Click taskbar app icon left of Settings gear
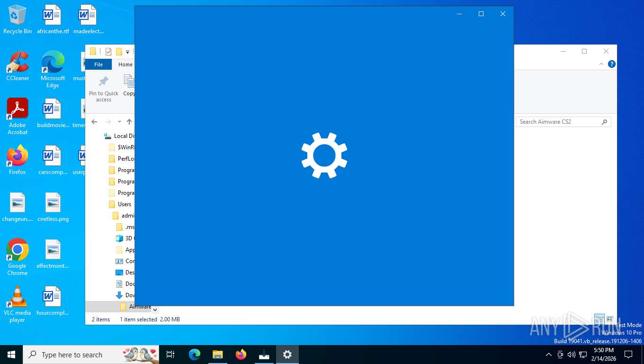The image size is (644, 364). pos(264,354)
